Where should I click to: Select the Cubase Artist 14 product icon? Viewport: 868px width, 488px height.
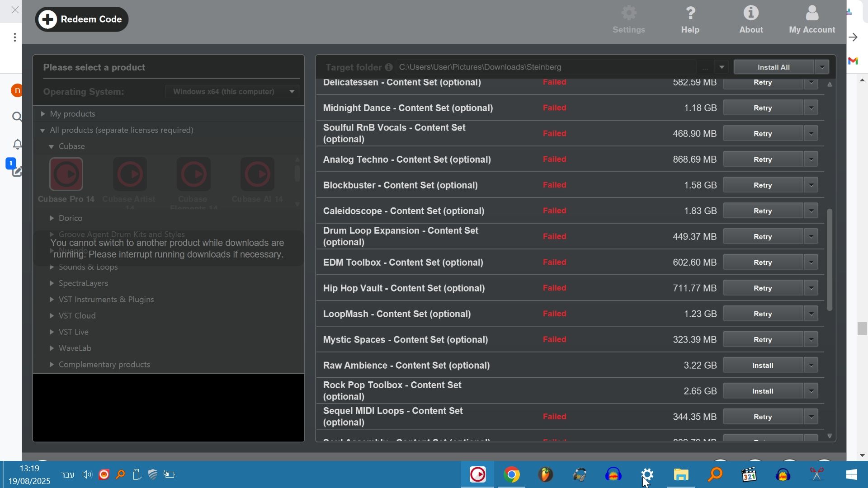click(130, 174)
